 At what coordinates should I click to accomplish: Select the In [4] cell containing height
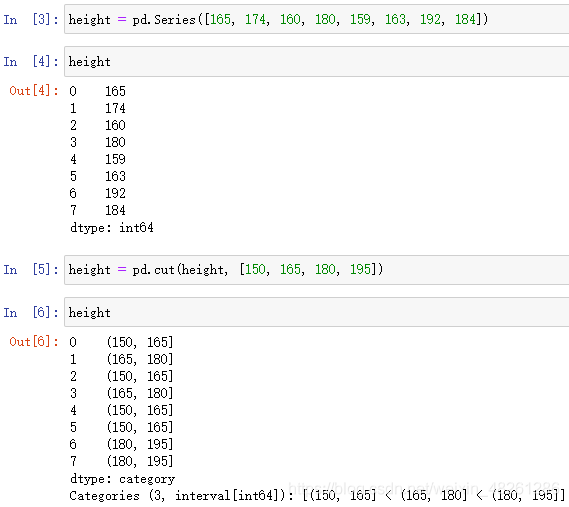coord(316,61)
